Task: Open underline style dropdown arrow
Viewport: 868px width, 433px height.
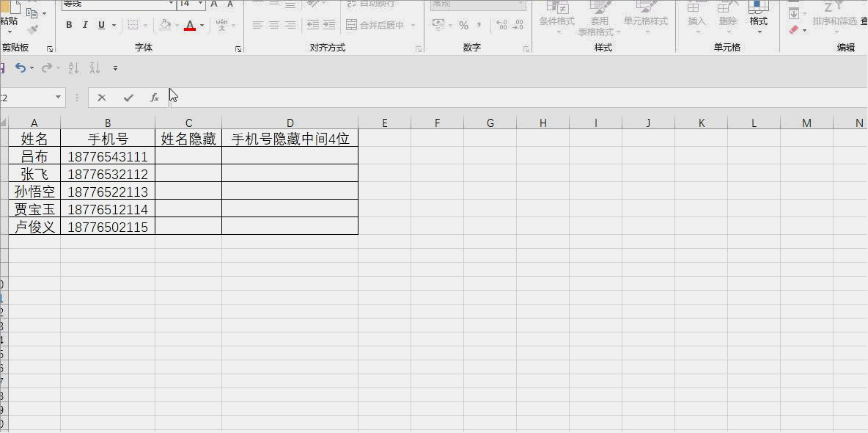Action: (114, 25)
